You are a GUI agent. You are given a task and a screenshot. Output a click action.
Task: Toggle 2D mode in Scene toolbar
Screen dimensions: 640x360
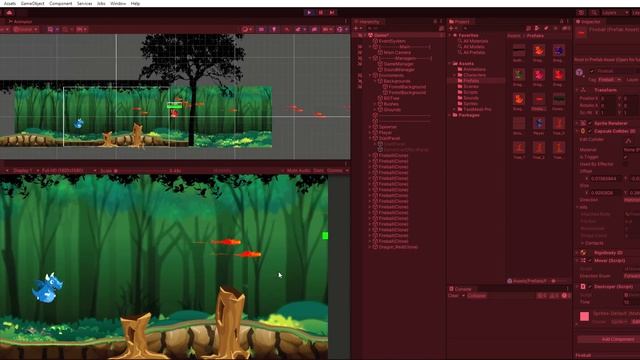[x=262, y=29]
